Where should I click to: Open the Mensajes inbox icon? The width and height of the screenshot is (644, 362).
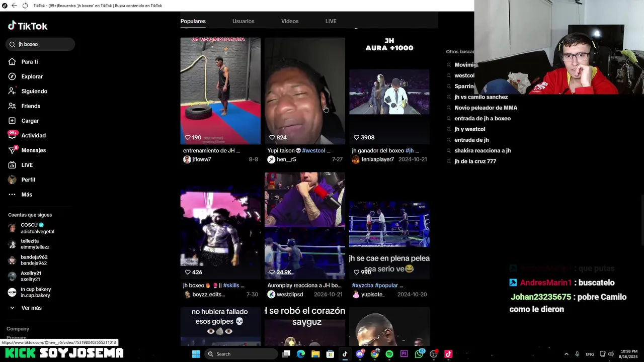12,150
